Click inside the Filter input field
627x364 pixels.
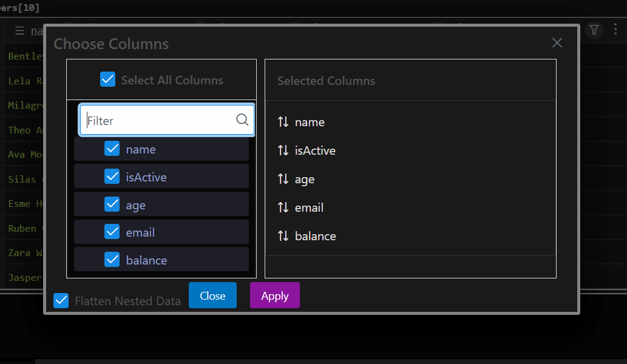click(x=158, y=120)
